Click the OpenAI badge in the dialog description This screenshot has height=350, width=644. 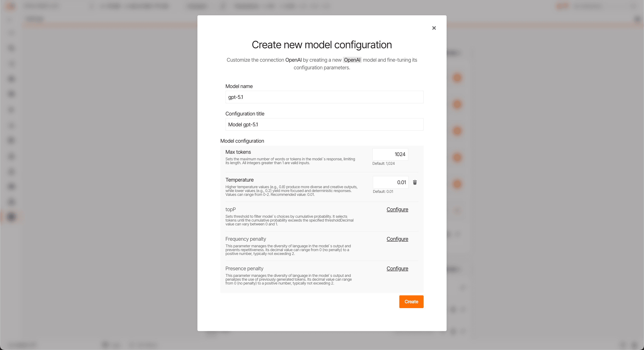pyautogui.click(x=352, y=60)
